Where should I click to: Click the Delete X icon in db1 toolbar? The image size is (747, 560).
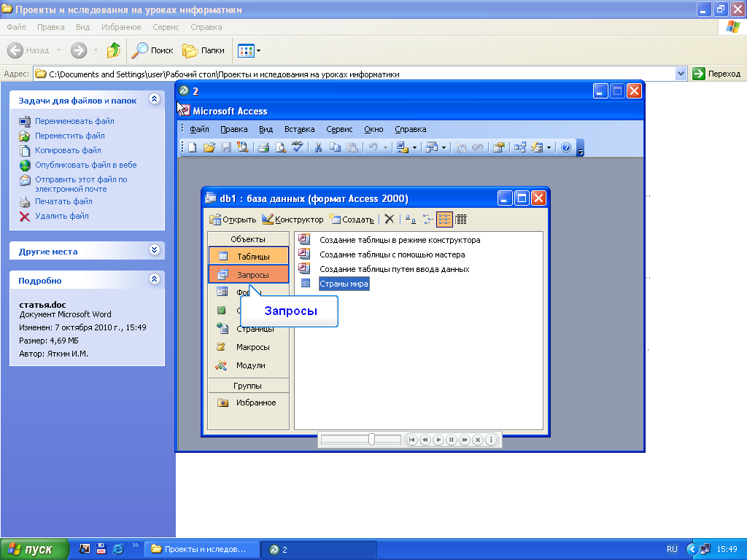tap(390, 219)
